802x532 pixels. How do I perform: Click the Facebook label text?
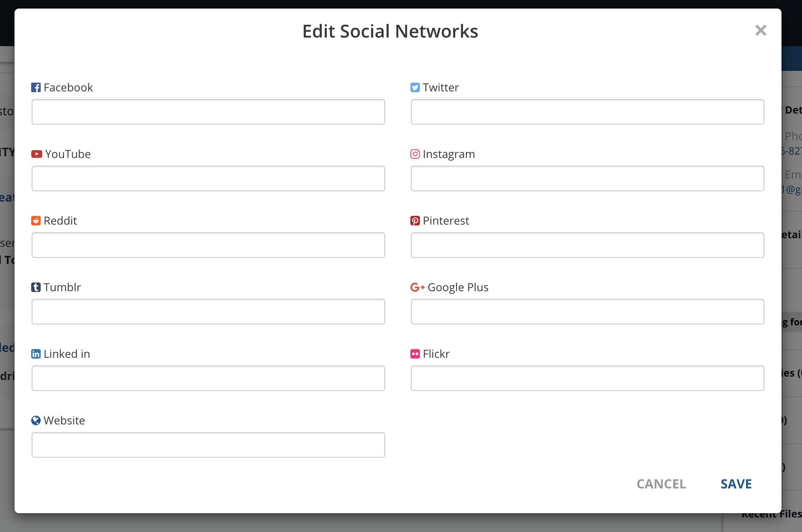(x=68, y=88)
